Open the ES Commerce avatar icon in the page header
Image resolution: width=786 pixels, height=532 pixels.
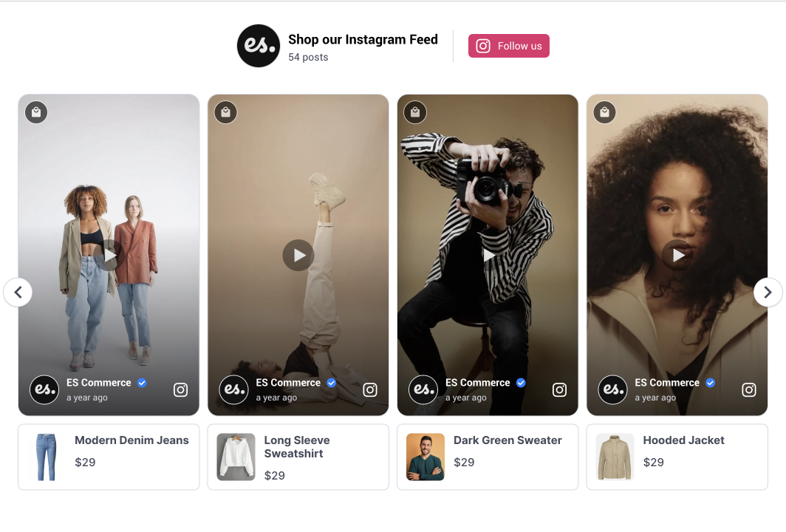(258, 45)
